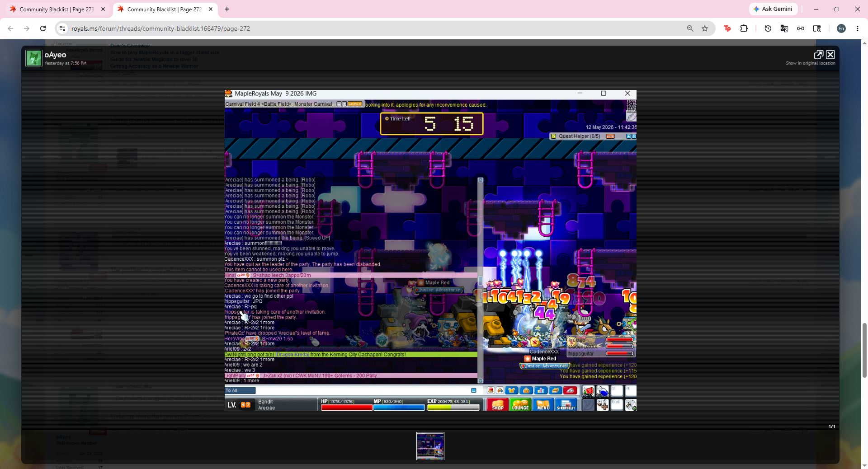868x469 pixels.
Task: Switch to the 'Community Blacklist | Page 273' tab
Action: [57, 9]
